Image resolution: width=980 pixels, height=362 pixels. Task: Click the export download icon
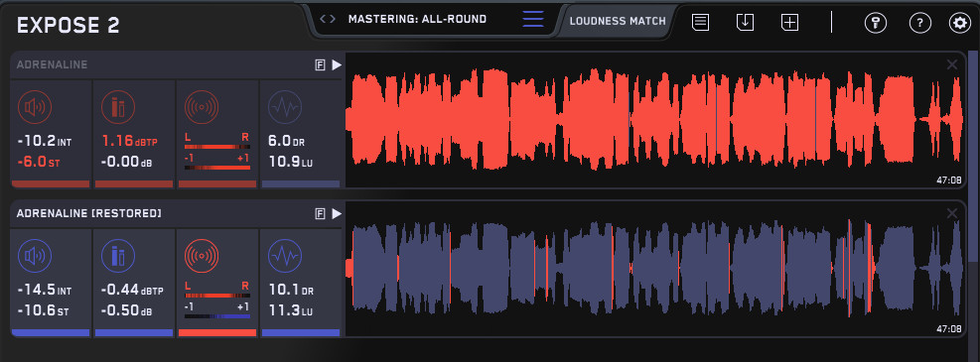click(745, 23)
